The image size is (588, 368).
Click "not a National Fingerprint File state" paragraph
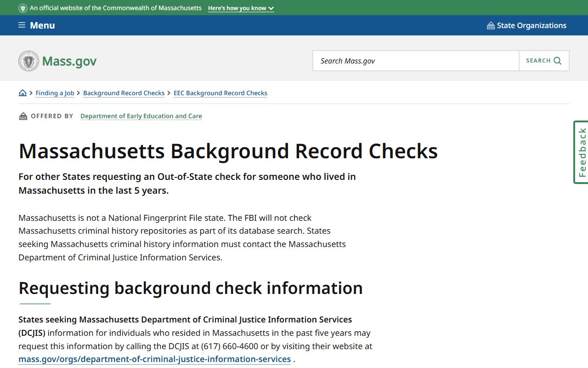[182, 237]
